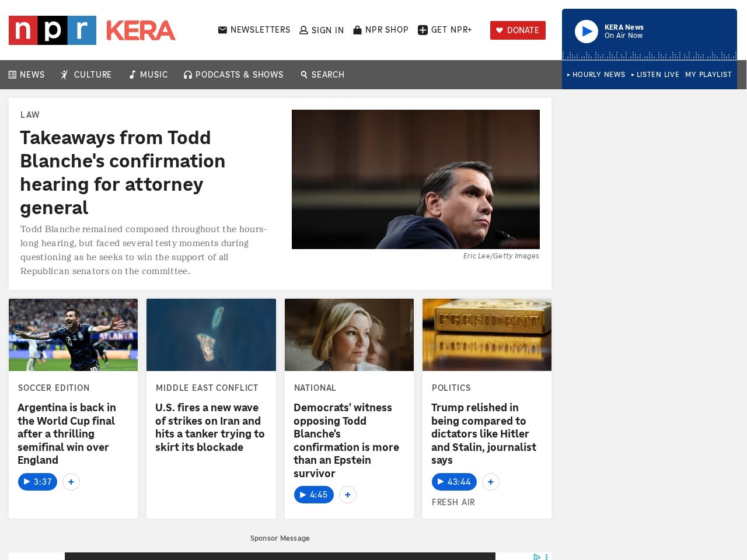Add the Trump Fresh Air story to playlist
Image resolution: width=747 pixels, height=560 pixels.
pos(491,482)
